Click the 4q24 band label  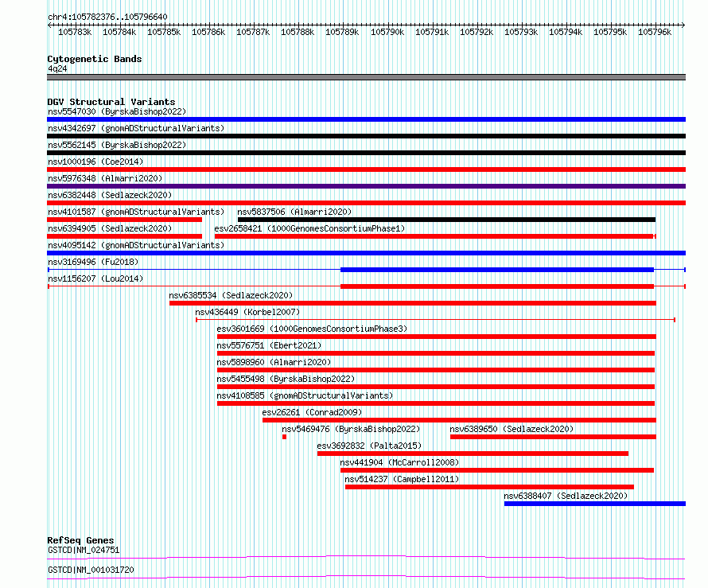click(x=57, y=68)
